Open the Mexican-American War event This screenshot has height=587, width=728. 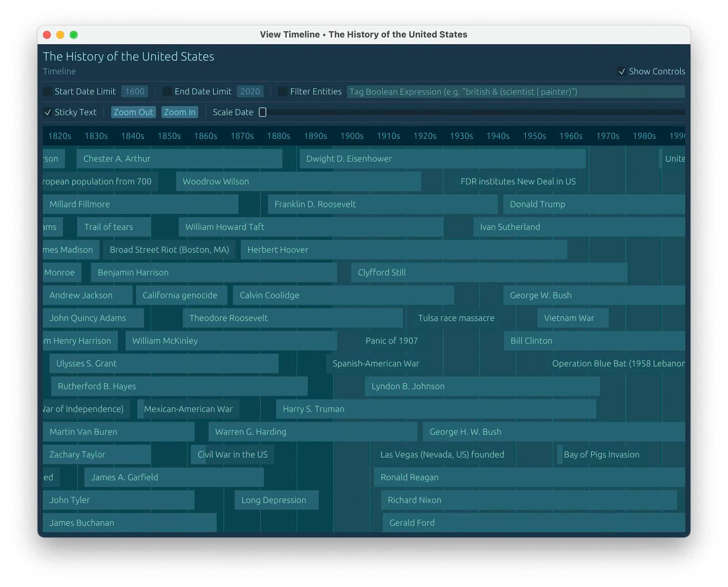188,409
